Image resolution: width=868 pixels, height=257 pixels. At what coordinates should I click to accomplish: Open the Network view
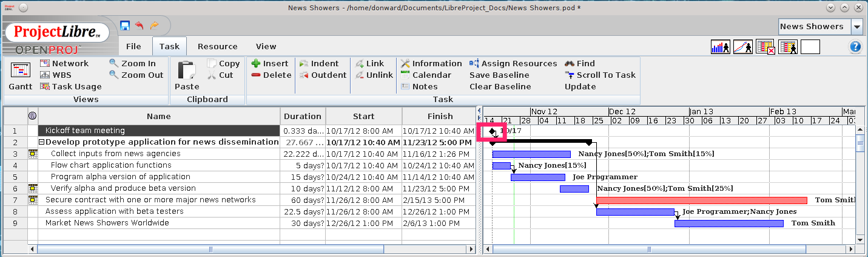point(64,63)
